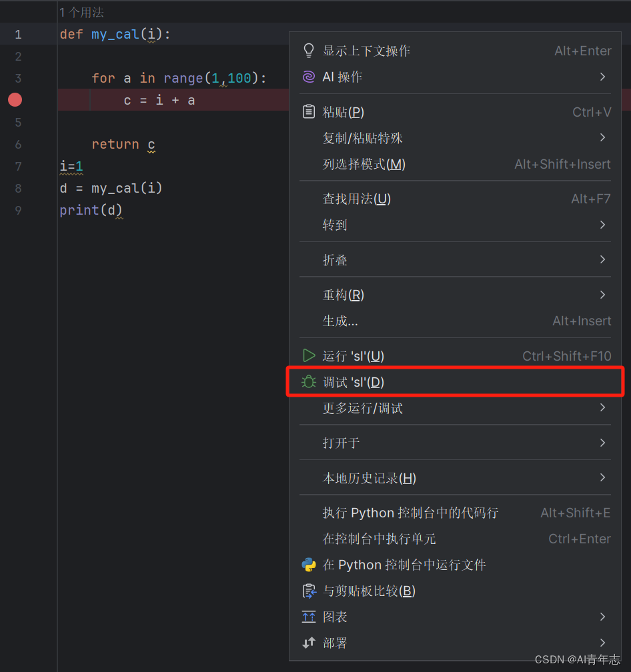Click the lightbulb icon for context actions
Image resolution: width=631 pixels, height=672 pixels.
click(309, 51)
